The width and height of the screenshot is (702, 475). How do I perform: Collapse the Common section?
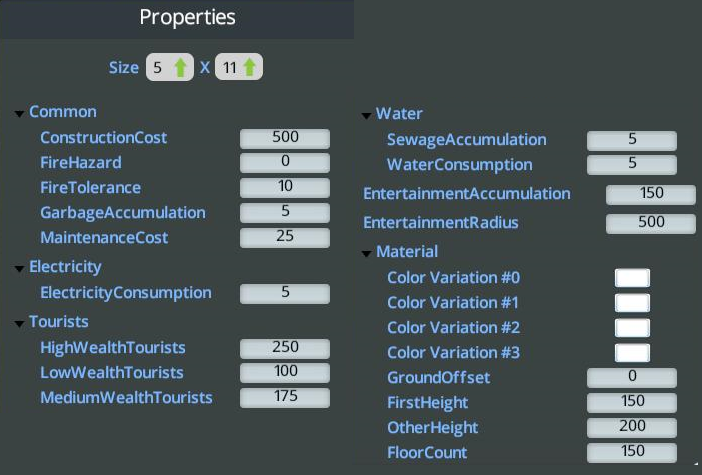click(20, 113)
